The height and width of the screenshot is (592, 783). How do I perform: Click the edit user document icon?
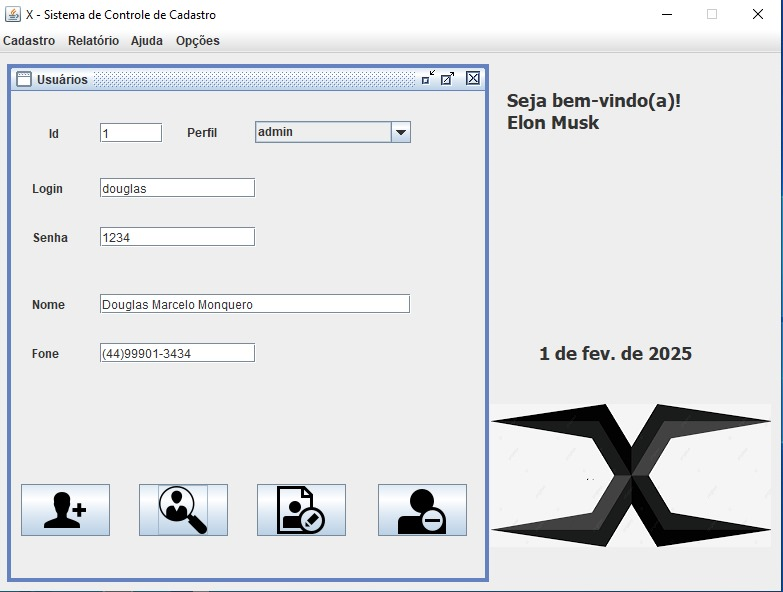[301, 510]
